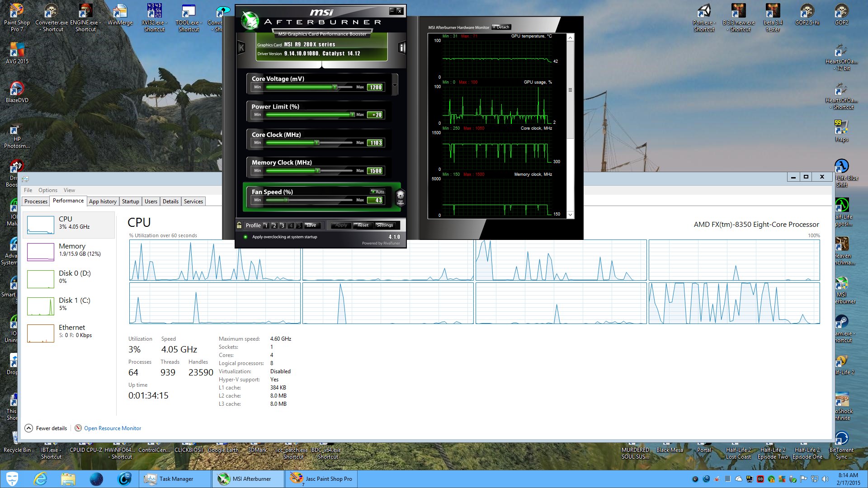Image resolution: width=868 pixels, height=488 pixels.
Task: Open the Fraps tray icon
Action: 750,479
